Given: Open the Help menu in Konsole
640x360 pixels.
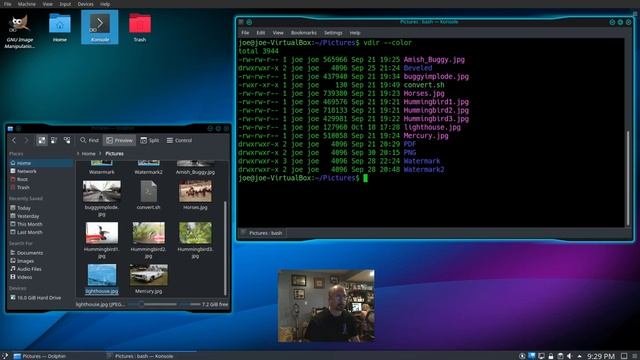Looking at the screenshot, I should pos(355,33).
